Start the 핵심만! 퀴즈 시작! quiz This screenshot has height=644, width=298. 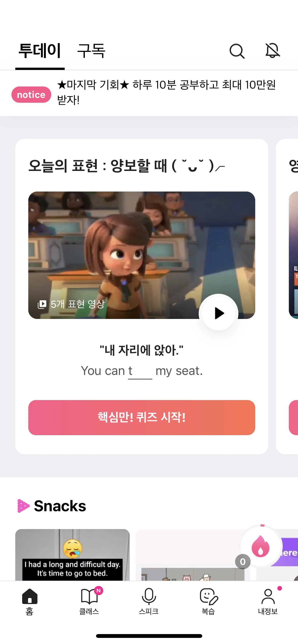click(142, 418)
